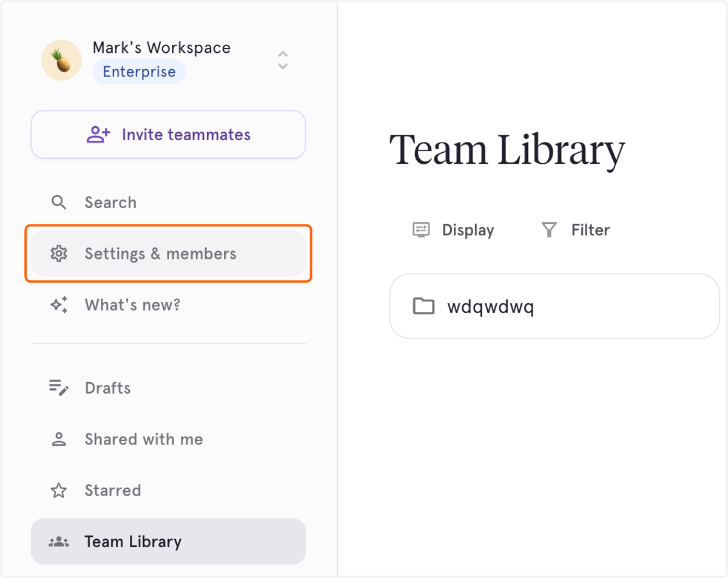Open Settings & members
Screen dimensions: 728x578
point(168,254)
